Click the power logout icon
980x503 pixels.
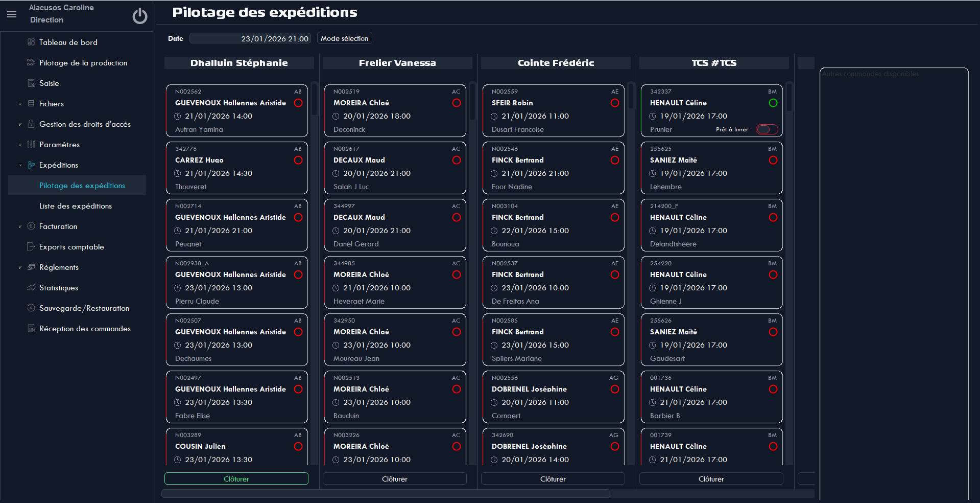click(139, 16)
